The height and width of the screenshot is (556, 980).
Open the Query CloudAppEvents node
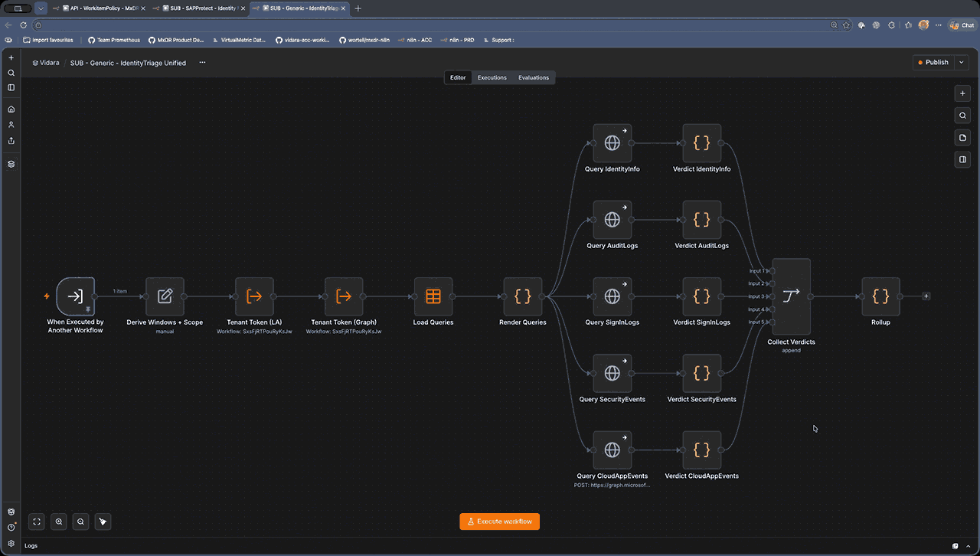(x=612, y=450)
